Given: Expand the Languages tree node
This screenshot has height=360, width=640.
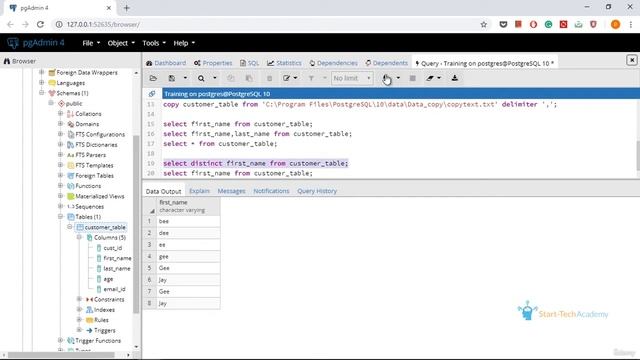Looking at the screenshot, I should (41, 82).
